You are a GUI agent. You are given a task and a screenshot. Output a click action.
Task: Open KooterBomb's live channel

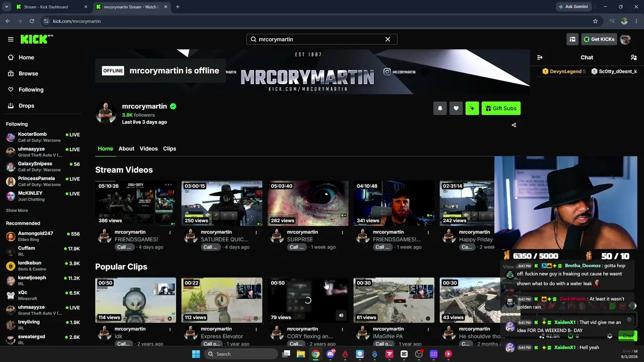tap(43, 137)
